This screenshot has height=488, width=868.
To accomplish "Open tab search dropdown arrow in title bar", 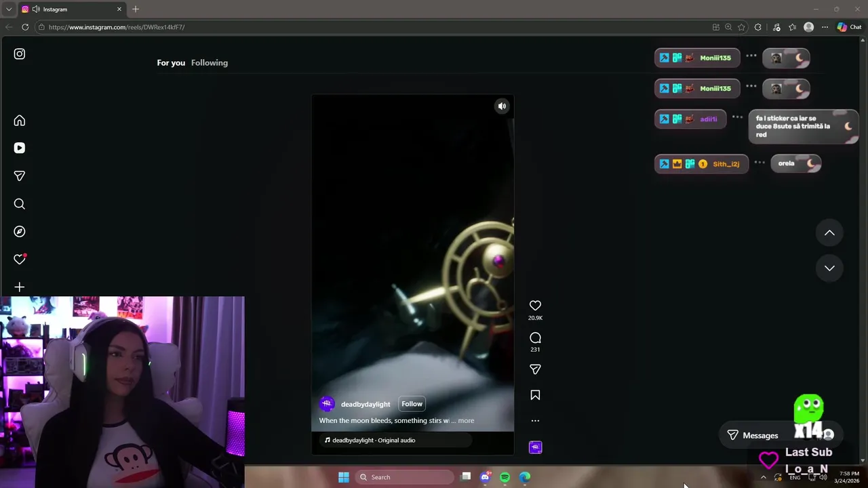I will 9,9.
